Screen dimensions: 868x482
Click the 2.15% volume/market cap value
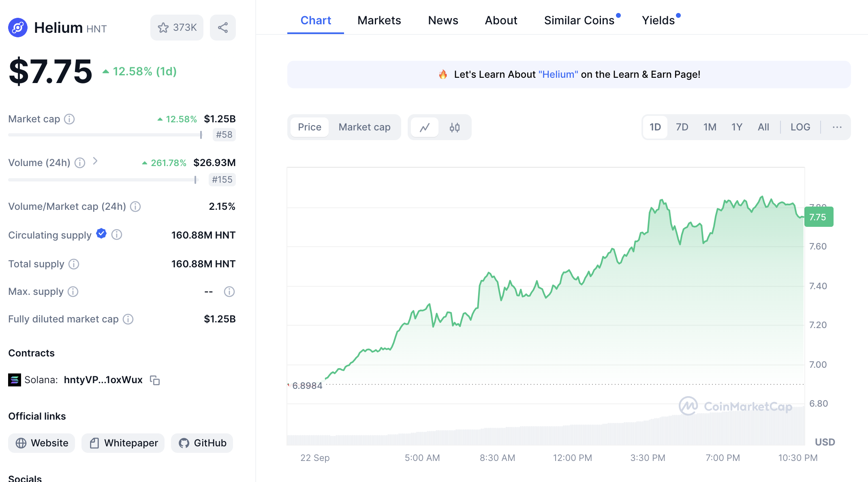222,207
